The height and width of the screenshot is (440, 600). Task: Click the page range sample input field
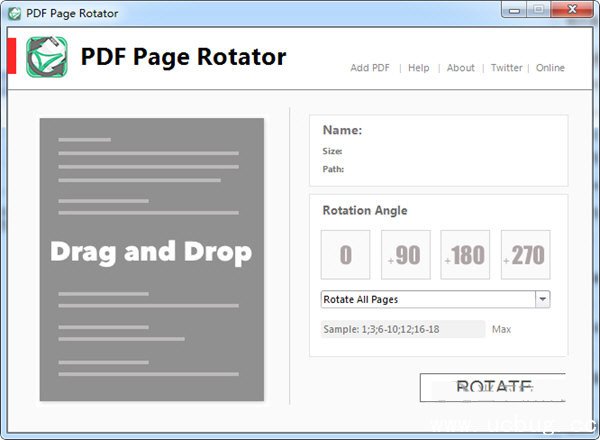pos(402,329)
